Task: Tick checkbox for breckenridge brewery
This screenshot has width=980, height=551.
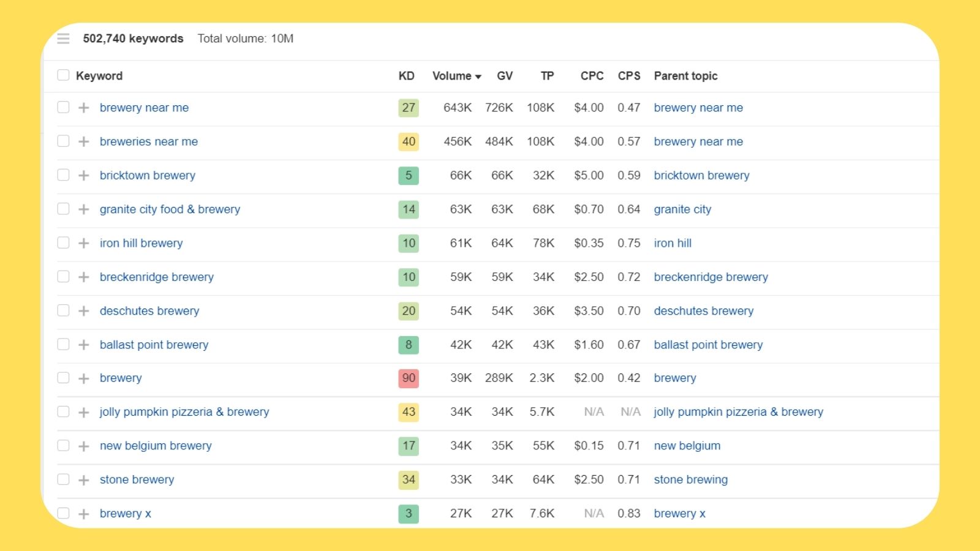Action: point(63,276)
